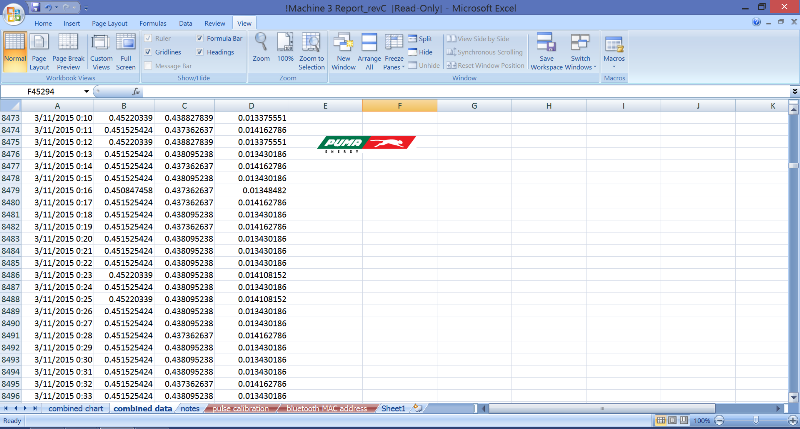
Task: Open the Formulas ribbon tab
Action: pos(153,23)
